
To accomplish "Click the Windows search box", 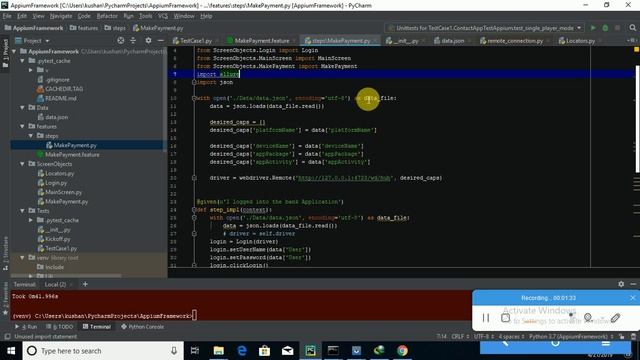I will (102, 351).
